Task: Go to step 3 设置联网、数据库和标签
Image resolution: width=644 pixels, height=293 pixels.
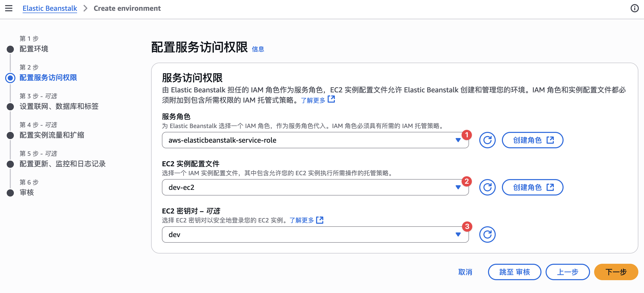Action: 59,106
